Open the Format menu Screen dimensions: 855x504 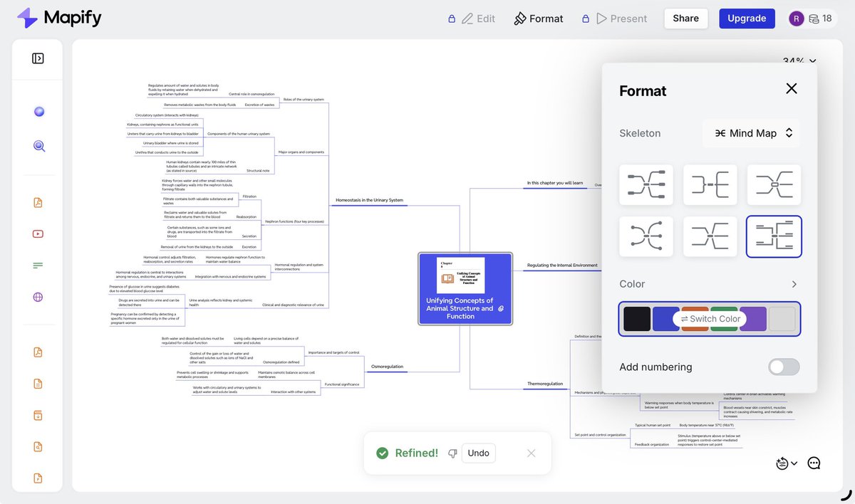click(539, 19)
